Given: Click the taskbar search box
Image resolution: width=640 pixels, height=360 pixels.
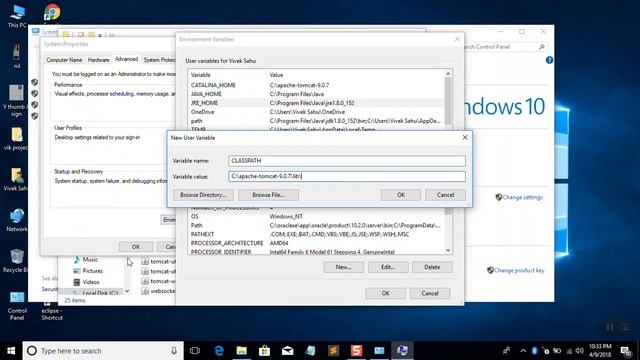Looking at the screenshot, I should [103, 351].
